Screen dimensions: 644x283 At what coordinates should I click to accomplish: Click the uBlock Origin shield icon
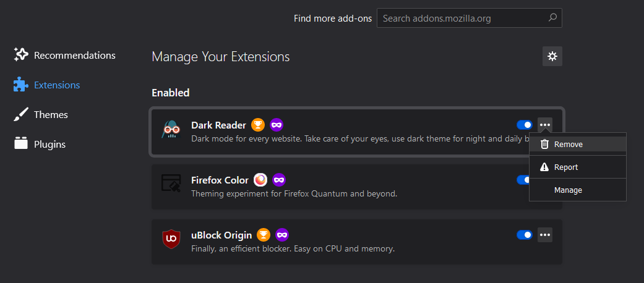coord(171,239)
